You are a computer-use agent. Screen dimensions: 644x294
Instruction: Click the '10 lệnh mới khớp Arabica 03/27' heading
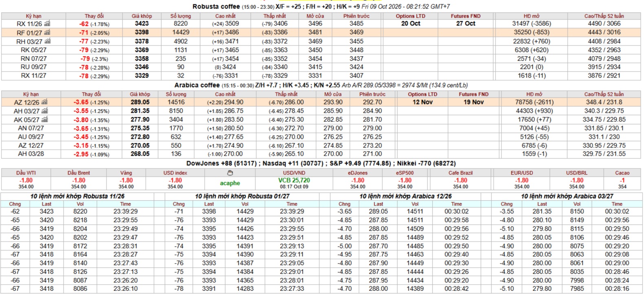(x=567, y=196)
